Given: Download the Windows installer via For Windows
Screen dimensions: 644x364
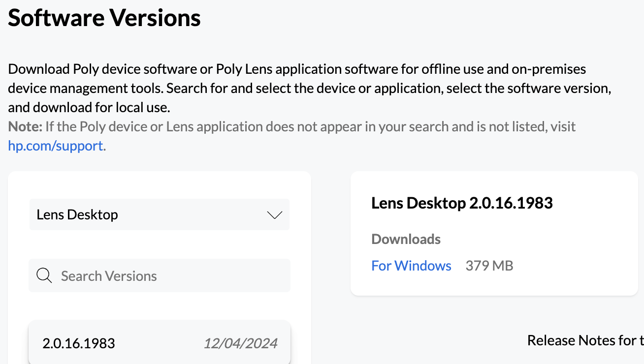Looking at the screenshot, I should pos(411,266).
